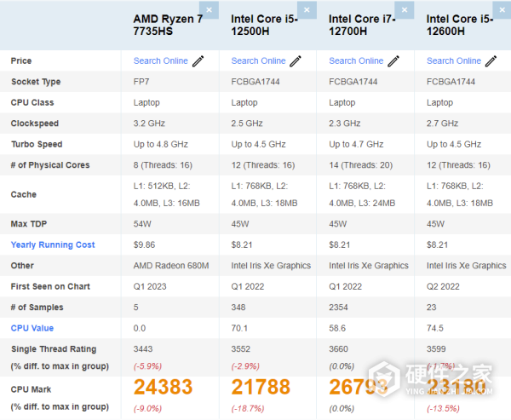
Task: Search online price for Core i5-12500H
Action: click(x=258, y=61)
